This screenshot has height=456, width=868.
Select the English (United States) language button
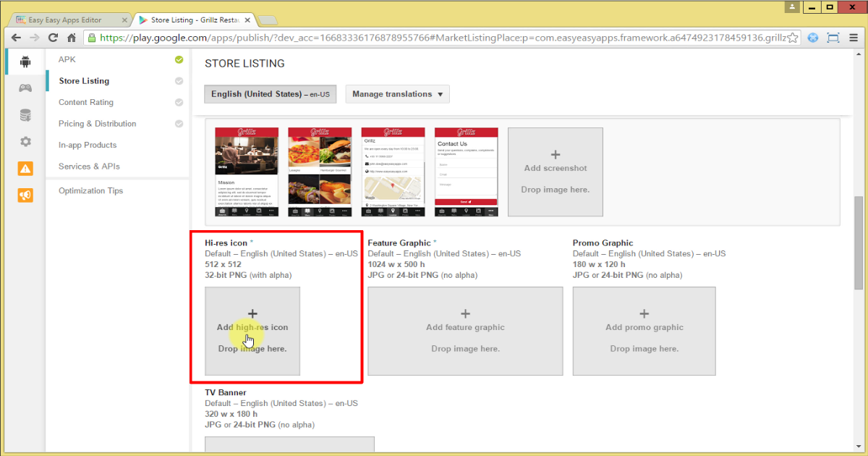[x=270, y=94]
